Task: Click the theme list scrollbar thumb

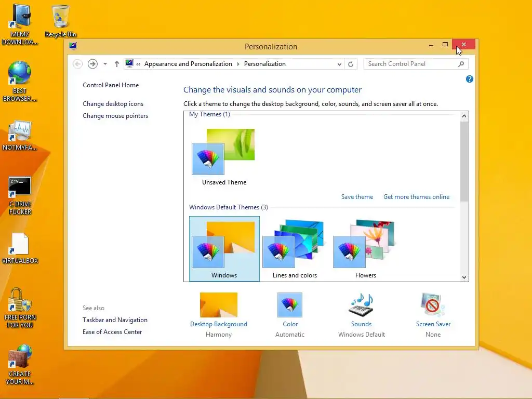Action: [464, 162]
